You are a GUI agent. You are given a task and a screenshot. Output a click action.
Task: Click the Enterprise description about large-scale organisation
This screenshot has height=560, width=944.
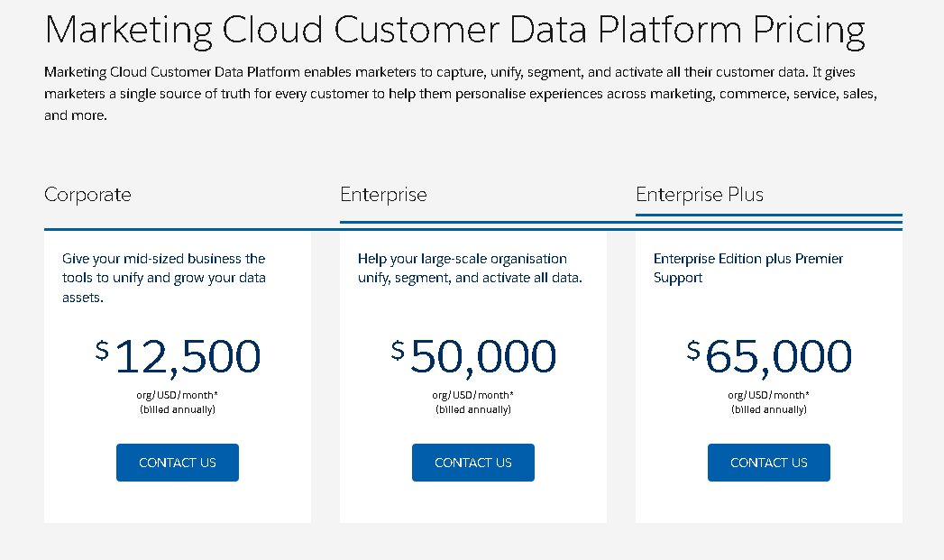[x=470, y=268]
